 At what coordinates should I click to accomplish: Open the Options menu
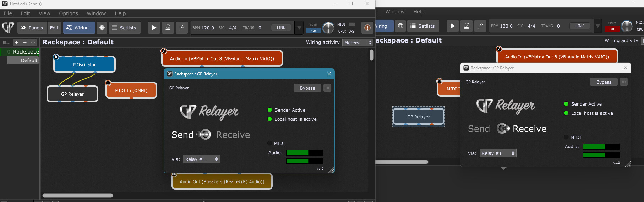click(x=68, y=13)
